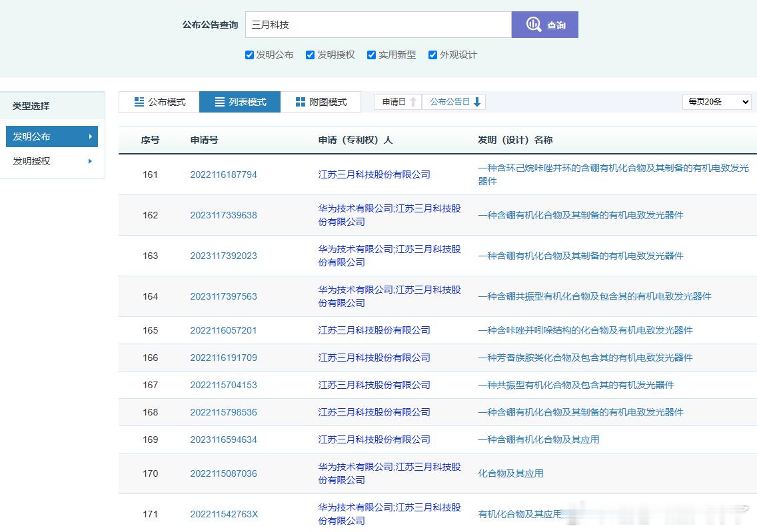Open application number 202211542763X
This screenshot has height=532, width=757.
[224, 514]
